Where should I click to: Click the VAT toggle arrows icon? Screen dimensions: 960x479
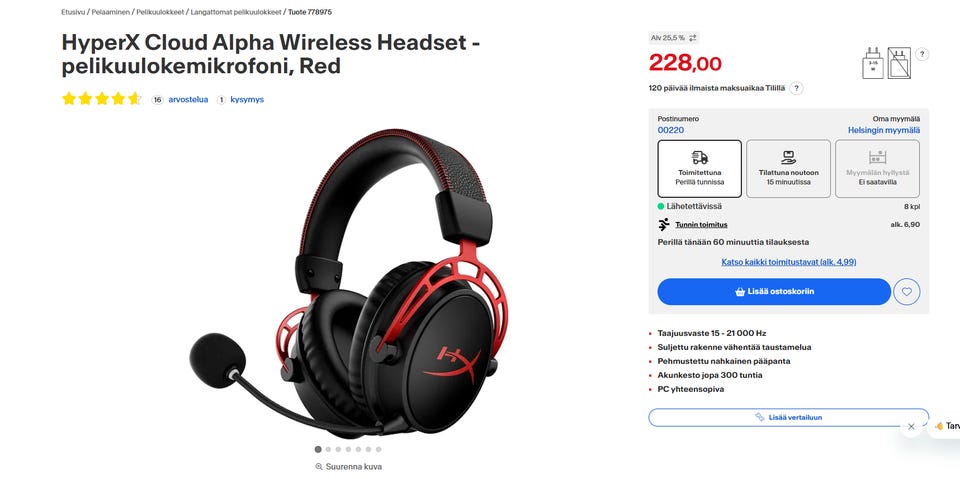pyautogui.click(x=692, y=38)
